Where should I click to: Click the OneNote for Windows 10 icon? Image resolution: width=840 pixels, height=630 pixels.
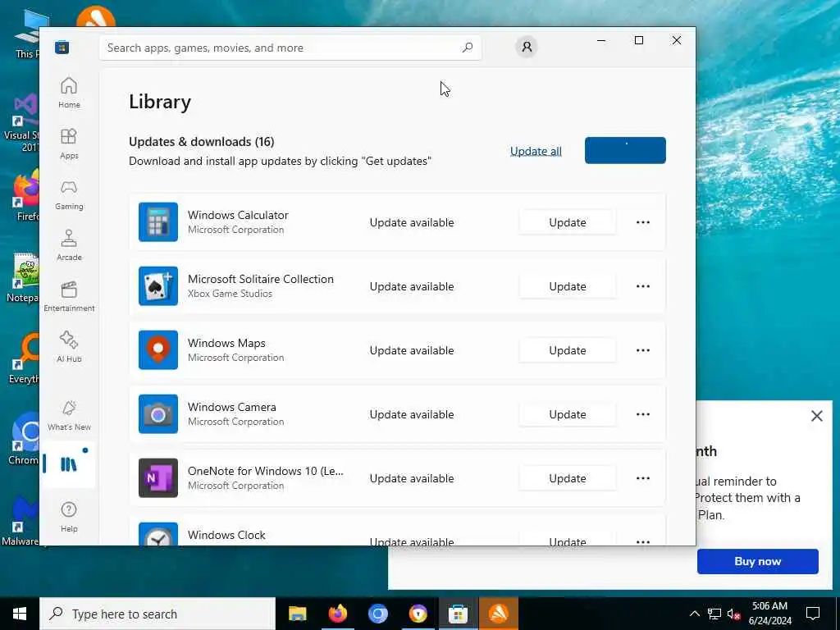(x=158, y=478)
